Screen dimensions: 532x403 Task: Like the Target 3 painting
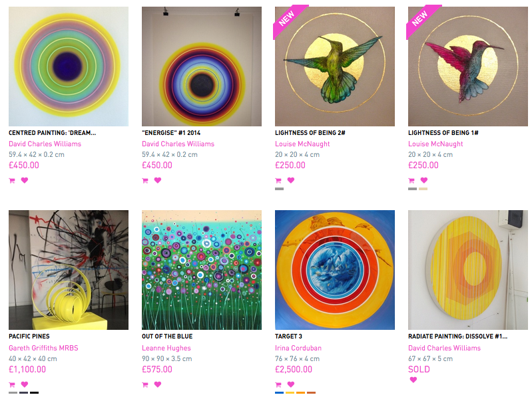[x=291, y=384]
